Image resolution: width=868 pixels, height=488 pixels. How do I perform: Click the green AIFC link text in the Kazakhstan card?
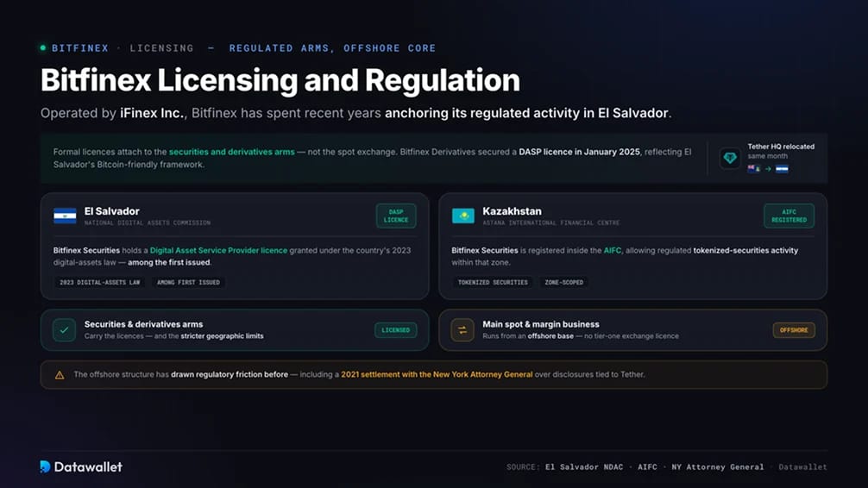coord(613,251)
